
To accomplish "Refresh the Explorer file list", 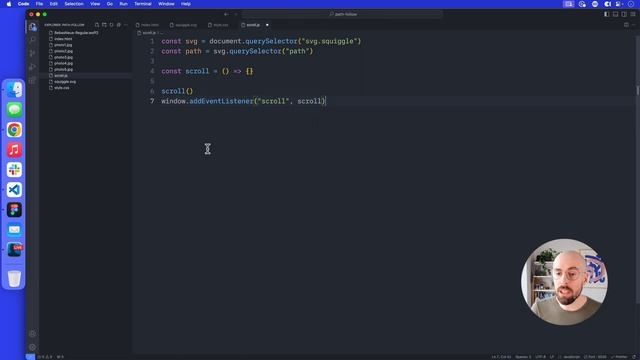I will pos(111,25).
